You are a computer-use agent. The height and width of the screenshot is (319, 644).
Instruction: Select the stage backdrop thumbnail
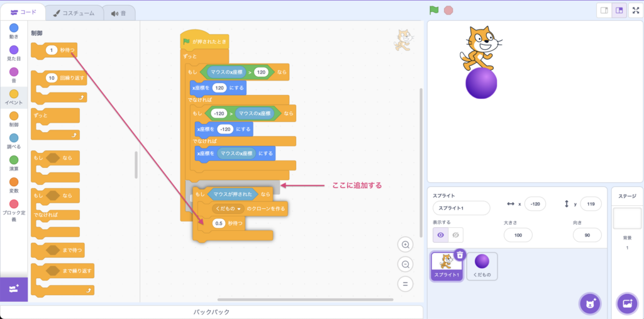[x=627, y=218]
